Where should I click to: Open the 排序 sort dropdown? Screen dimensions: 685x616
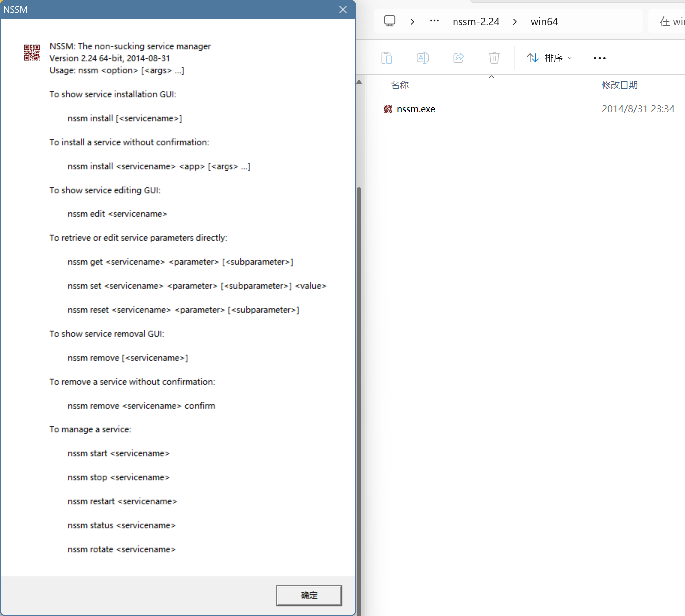(550, 58)
